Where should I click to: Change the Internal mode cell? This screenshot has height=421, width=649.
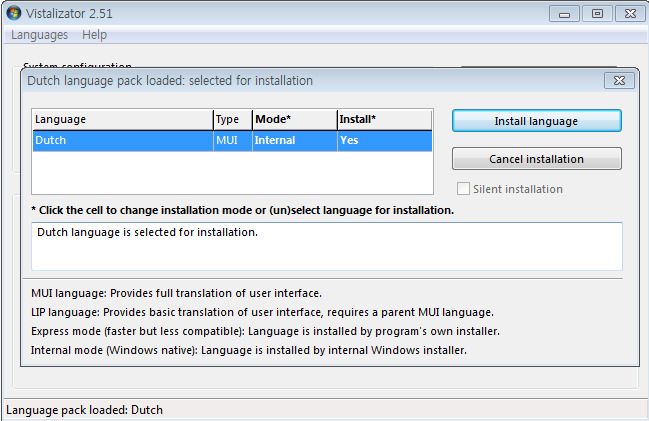coord(295,140)
